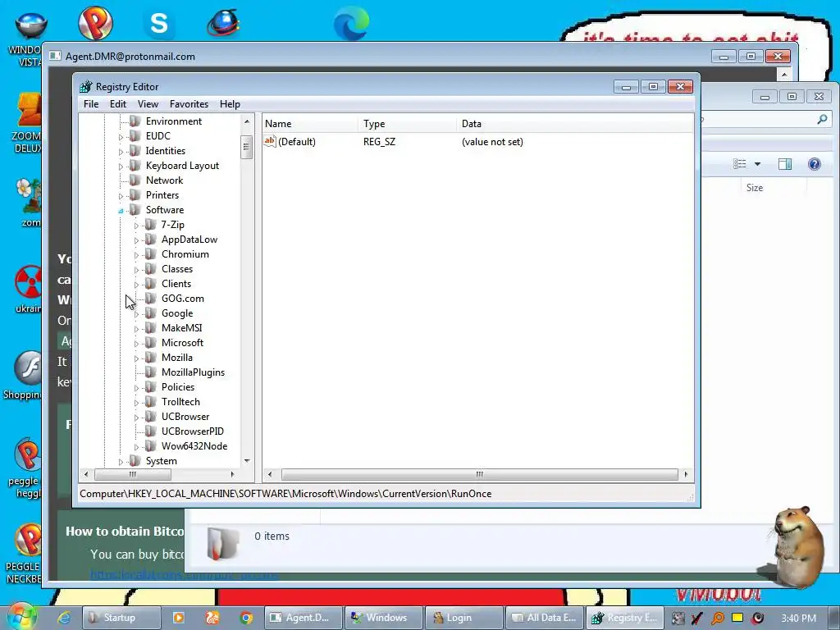Screen dimensions: 840x630
Task: Click the tree pane scroll up arrow
Action: (246, 121)
